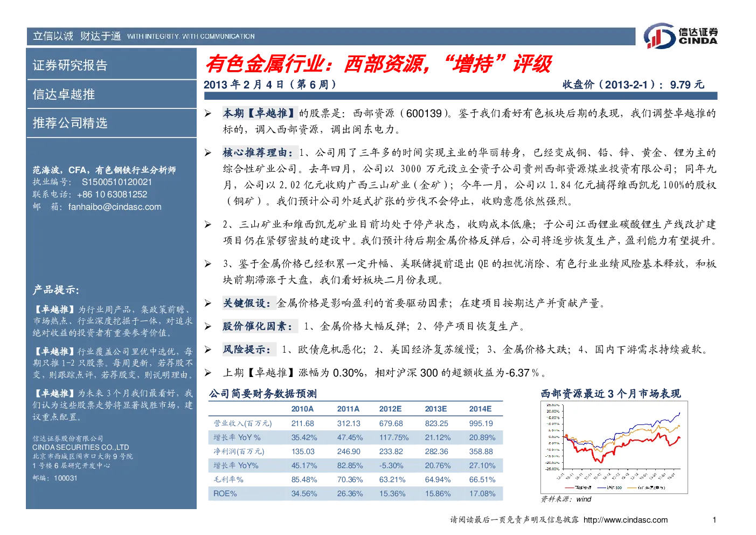
Task: Click the row label 'ROE%'
Action: [x=225, y=493]
